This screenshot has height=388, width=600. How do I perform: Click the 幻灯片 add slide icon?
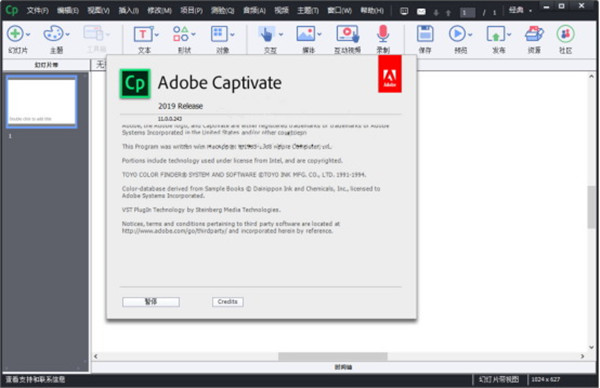(x=15, y=34)
